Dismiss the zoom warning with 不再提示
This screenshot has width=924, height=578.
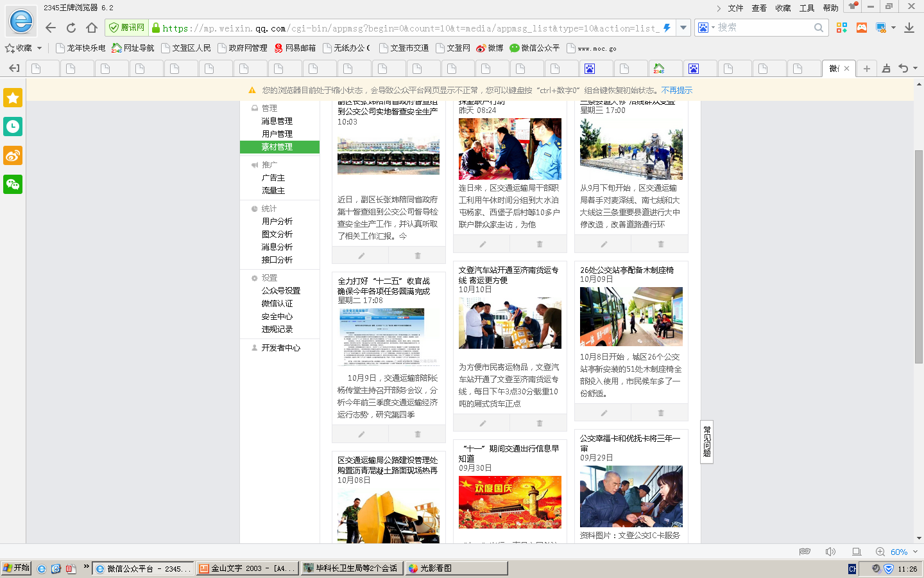677,91
